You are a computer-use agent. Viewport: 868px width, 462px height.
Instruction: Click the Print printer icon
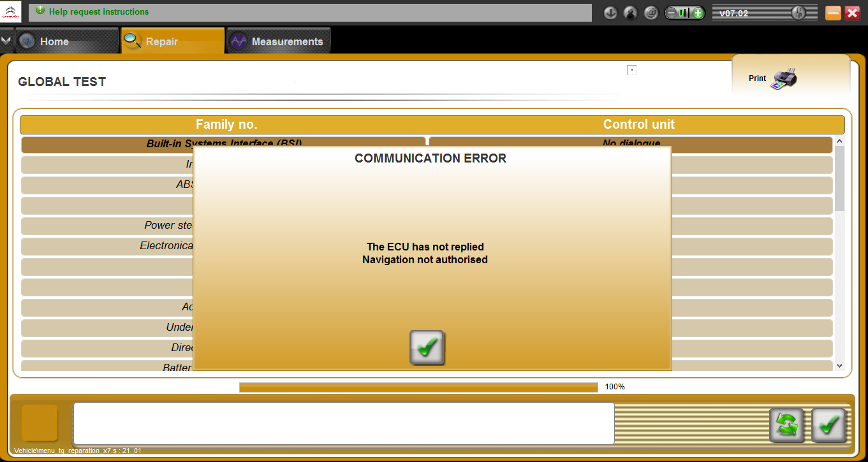[784, 79]
